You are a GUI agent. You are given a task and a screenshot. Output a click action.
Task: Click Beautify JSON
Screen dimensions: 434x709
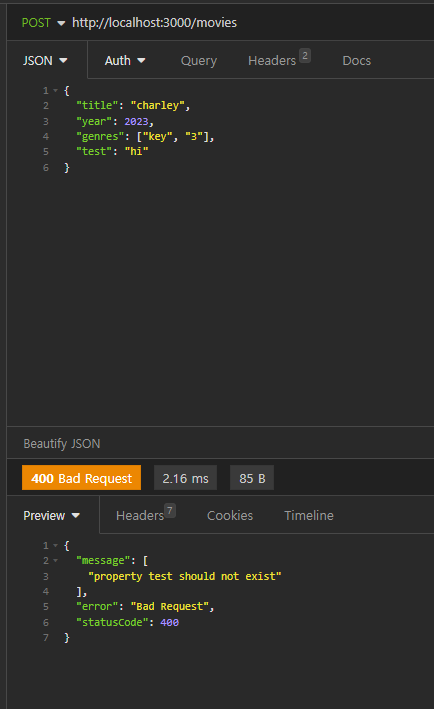point(62,444)
